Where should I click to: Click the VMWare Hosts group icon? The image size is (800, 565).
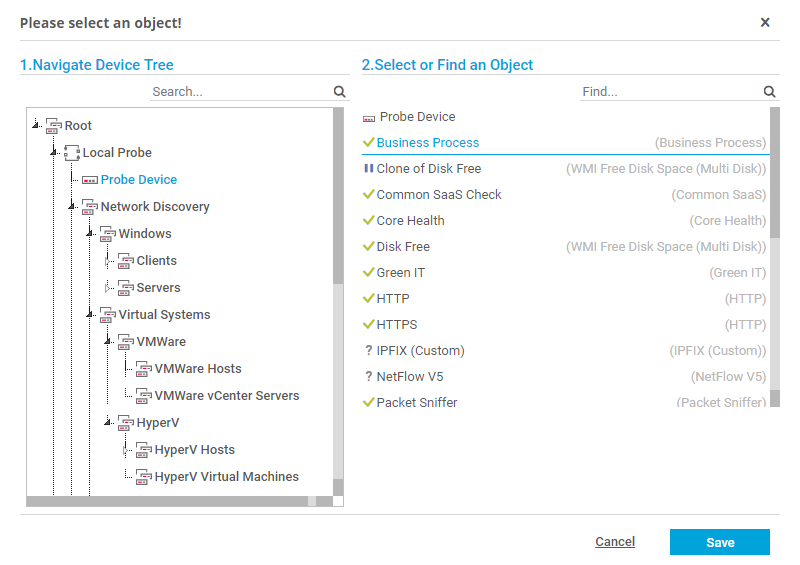(x=143, y=369)
